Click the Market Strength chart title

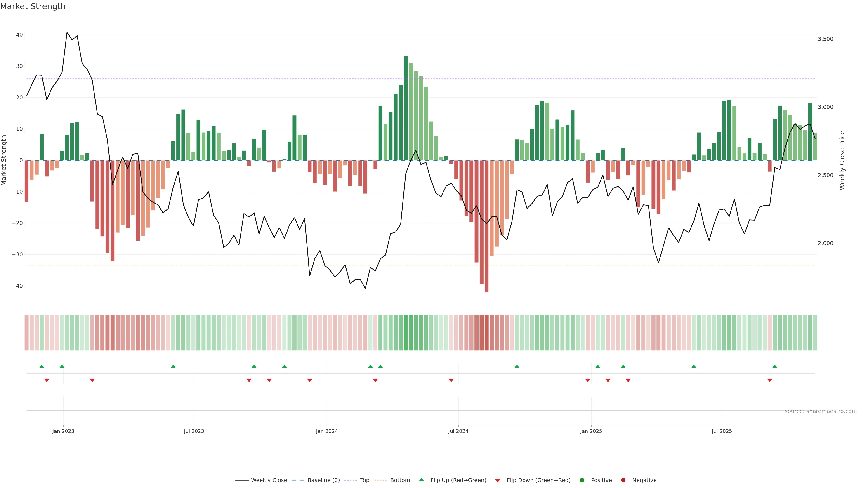pos(33,6)
